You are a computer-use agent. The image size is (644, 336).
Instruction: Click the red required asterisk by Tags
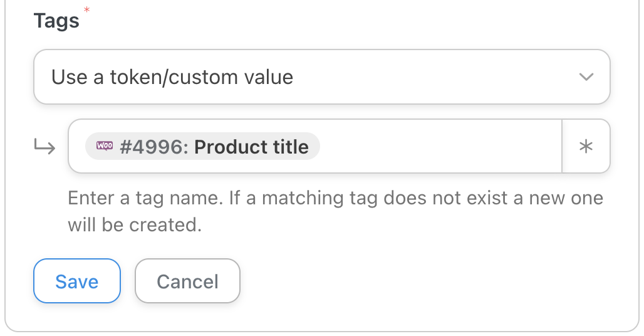coord(86,11)
